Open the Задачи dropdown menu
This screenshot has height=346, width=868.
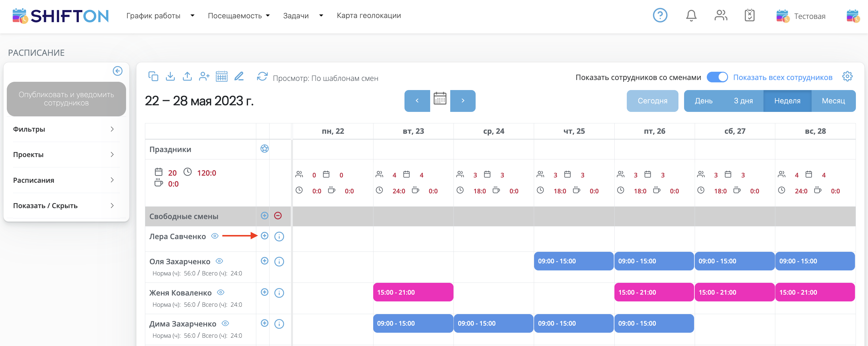click(x=303, y=15)
